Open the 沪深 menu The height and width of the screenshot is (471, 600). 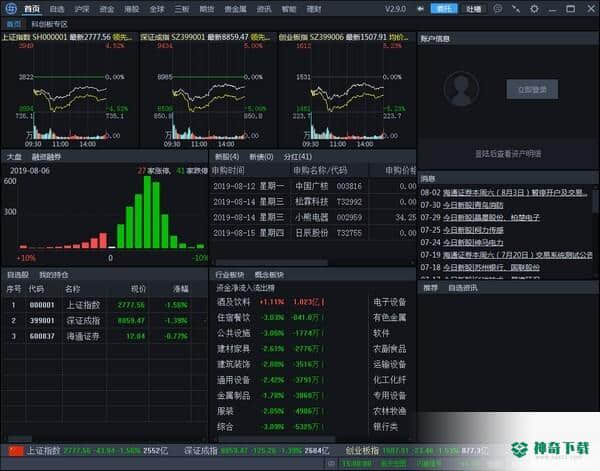click(x=82, y=9)
